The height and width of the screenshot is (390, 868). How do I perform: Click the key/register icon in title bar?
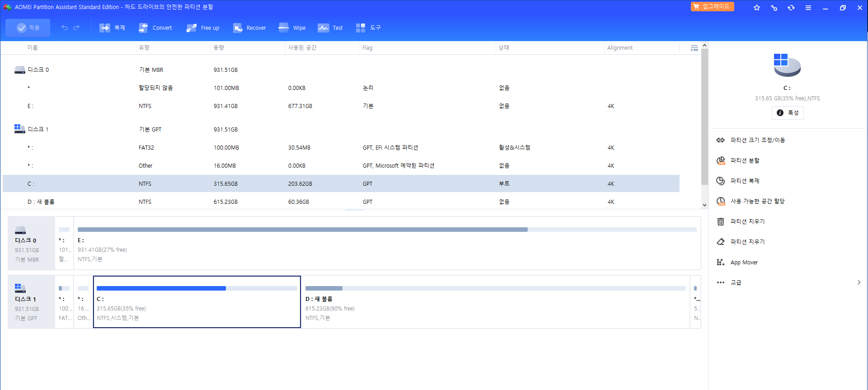774,8
